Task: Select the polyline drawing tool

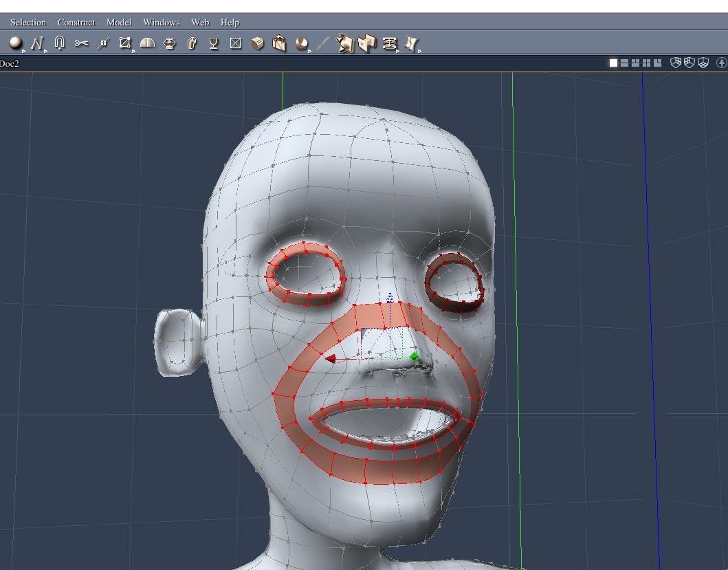Action: [36, 43]
